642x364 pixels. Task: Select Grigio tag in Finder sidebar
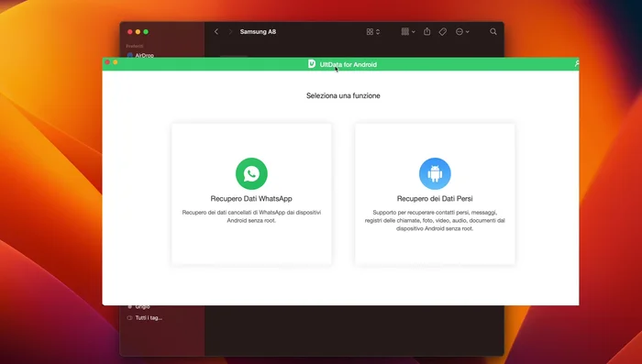point(139,306)
